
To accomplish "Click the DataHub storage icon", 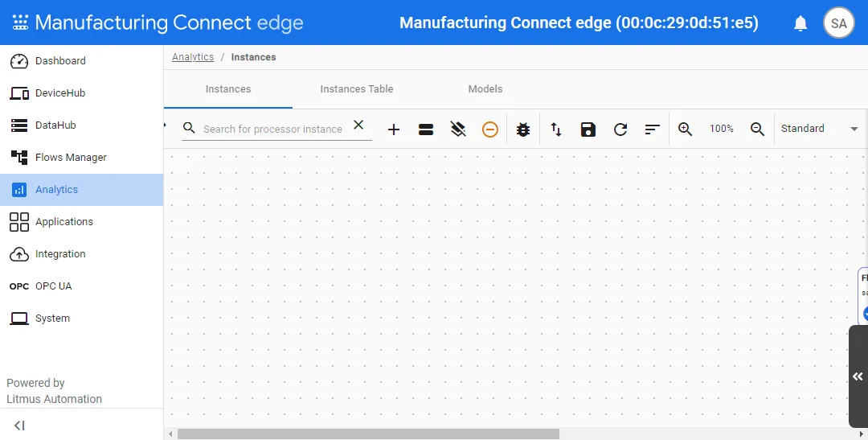I will coord(19,125).
